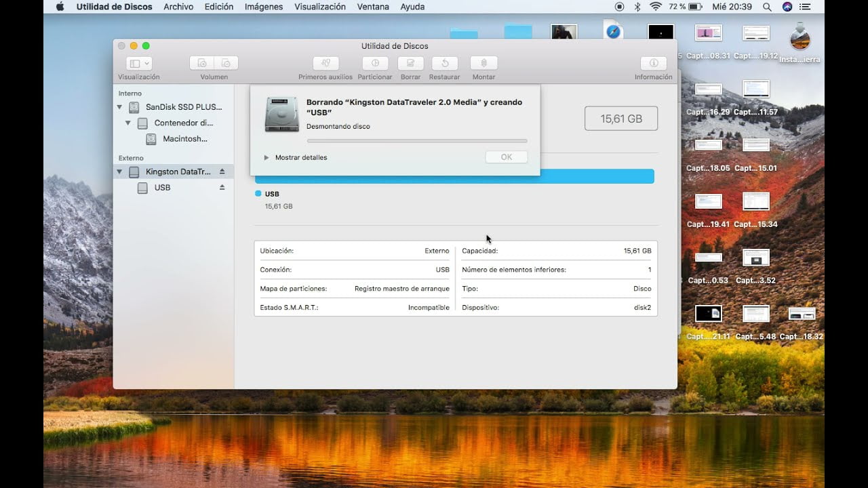Click the 'Registro maestro de arranque' value
Image resolution: width=868 pixels, height=488 pixels.
[402, 289]
